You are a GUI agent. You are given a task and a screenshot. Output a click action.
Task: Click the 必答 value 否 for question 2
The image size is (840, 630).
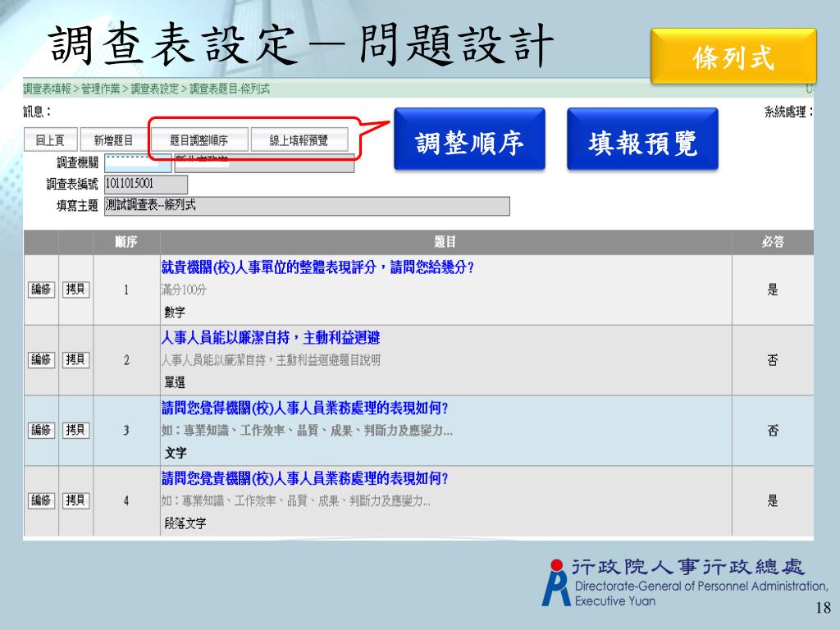[773, 360]
